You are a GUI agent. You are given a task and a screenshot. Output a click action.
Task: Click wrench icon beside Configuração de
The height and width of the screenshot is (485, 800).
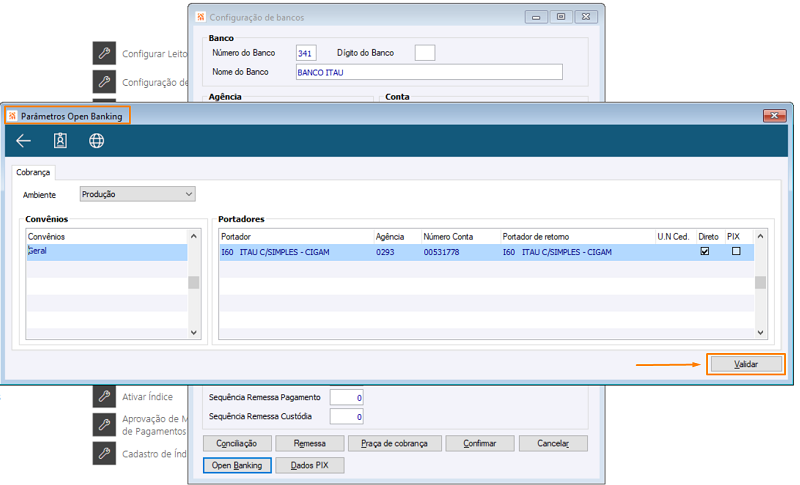point(104,82)
